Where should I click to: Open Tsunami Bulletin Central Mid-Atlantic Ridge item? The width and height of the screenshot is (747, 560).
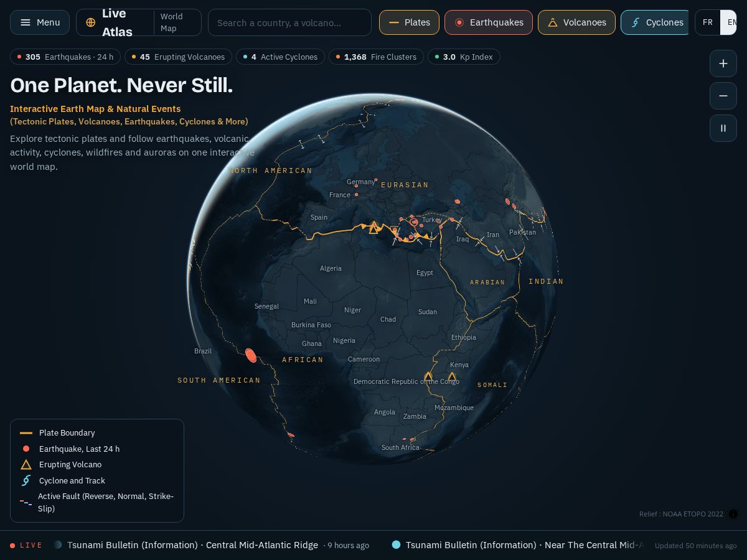click(212, 545)
